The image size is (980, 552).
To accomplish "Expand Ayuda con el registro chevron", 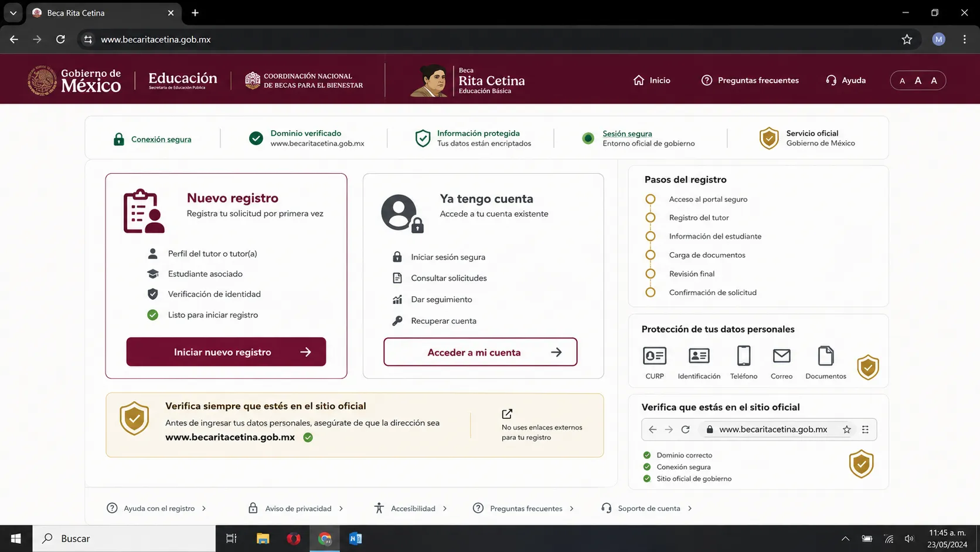I will [204, 509].
